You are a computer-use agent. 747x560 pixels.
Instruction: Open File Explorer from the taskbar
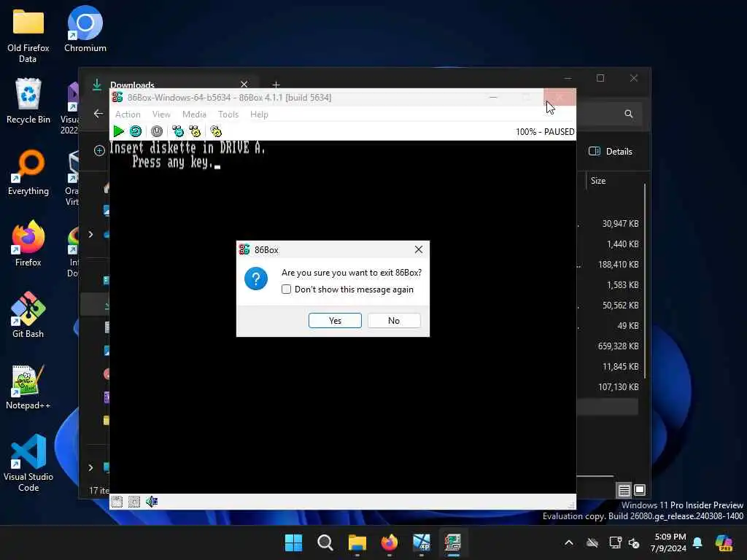[x=357, y=542]
